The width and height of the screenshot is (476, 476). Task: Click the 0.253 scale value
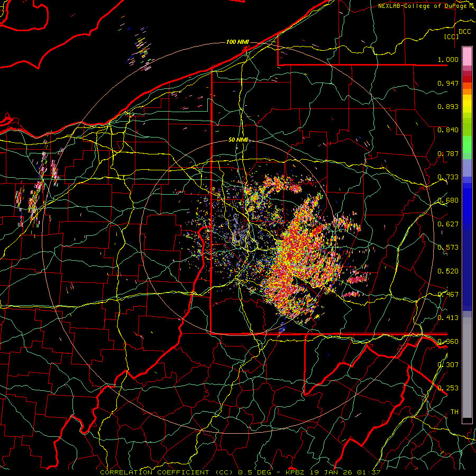point(448,388)
